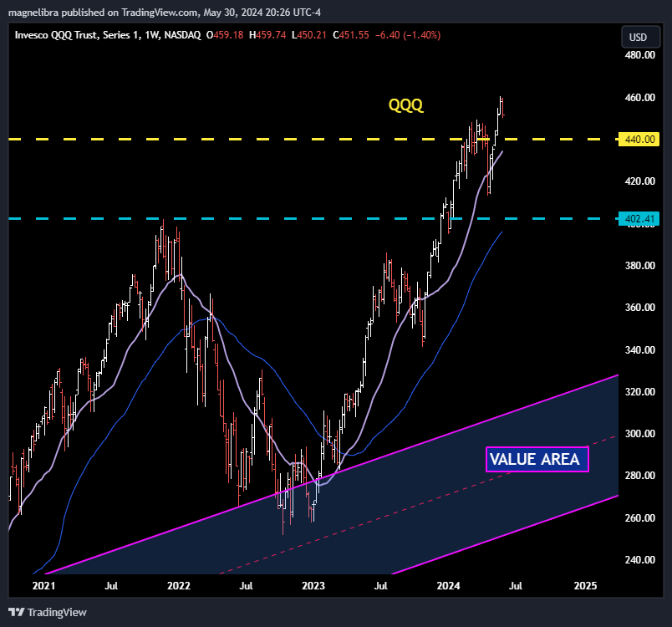
Task: Click the close value C451.55
Action: pos(350,35)
